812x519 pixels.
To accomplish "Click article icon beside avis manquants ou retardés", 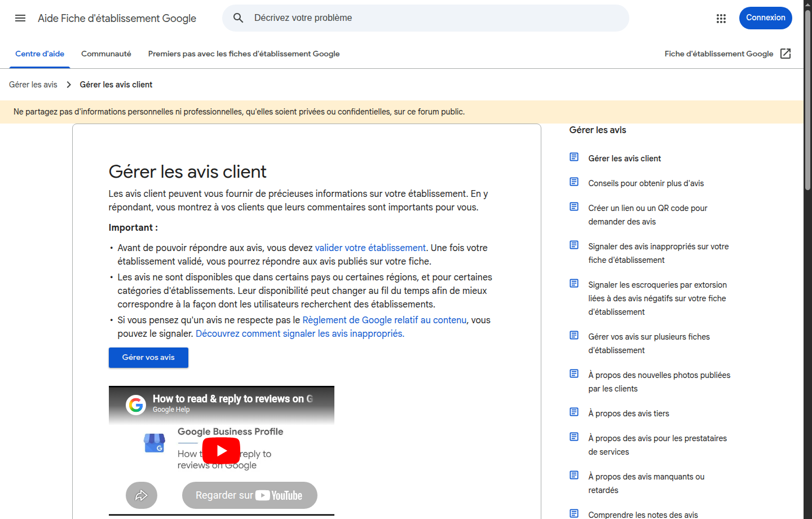I will click(574, 475).
